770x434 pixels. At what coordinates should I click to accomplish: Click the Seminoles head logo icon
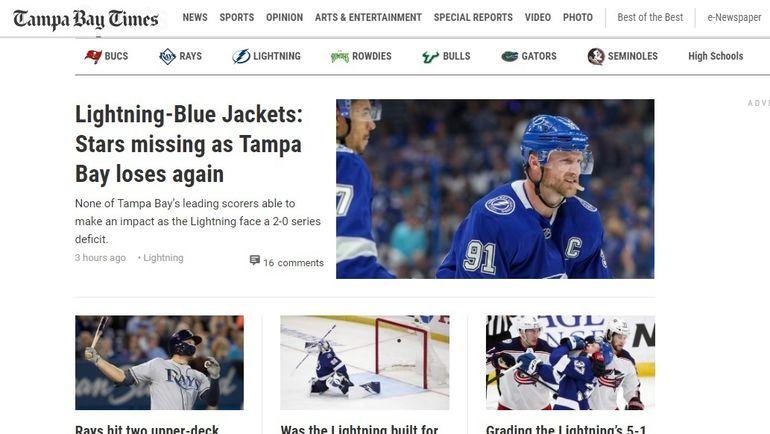596,56
